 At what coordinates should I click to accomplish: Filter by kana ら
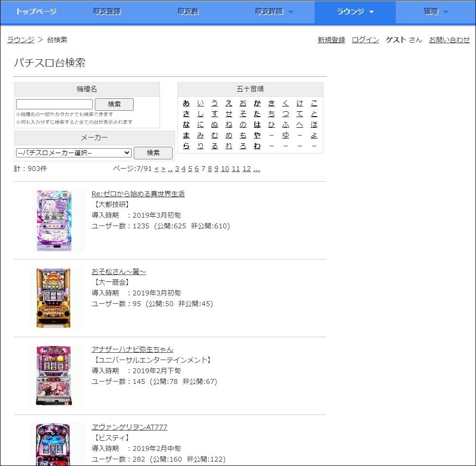tap(186, 146)
